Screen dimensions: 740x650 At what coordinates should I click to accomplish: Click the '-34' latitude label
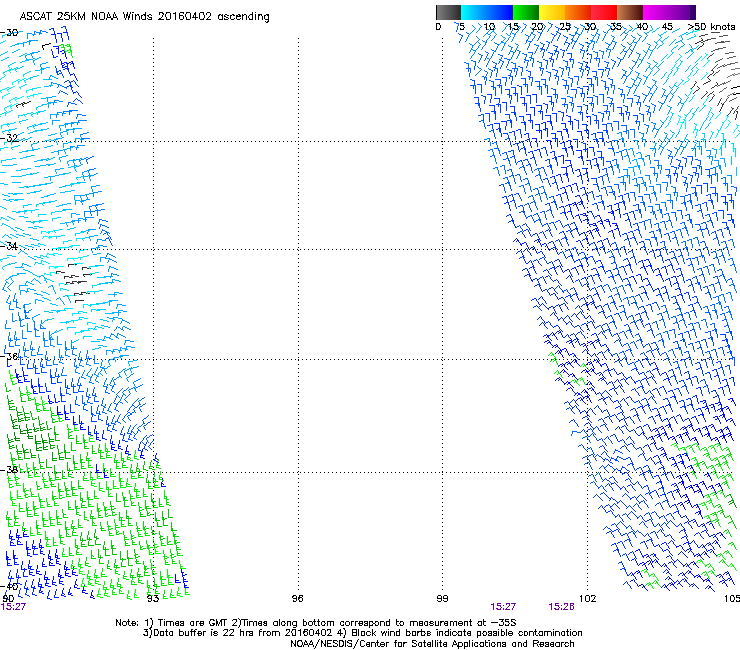click(x=9, y=246)
